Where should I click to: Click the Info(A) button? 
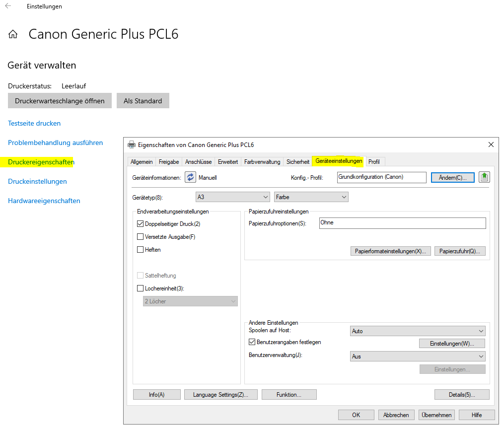tap(157, 395)
